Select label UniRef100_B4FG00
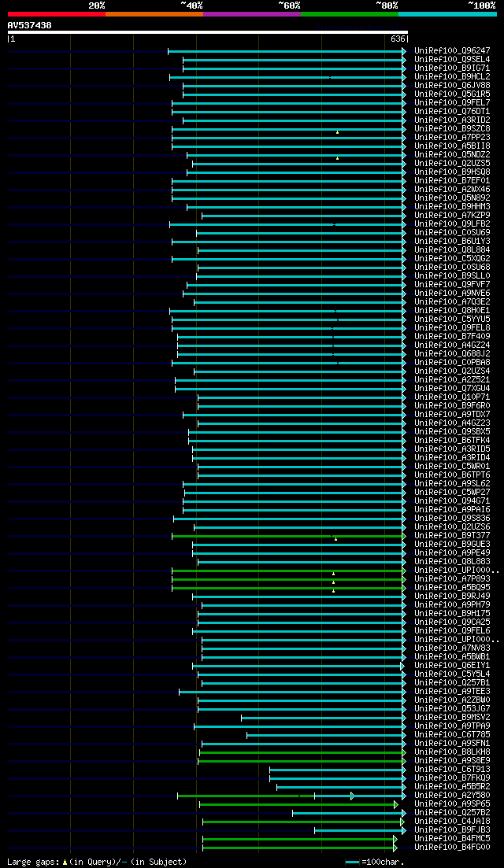504x868 pixels. pyautogui.click(x=452, y=848)
